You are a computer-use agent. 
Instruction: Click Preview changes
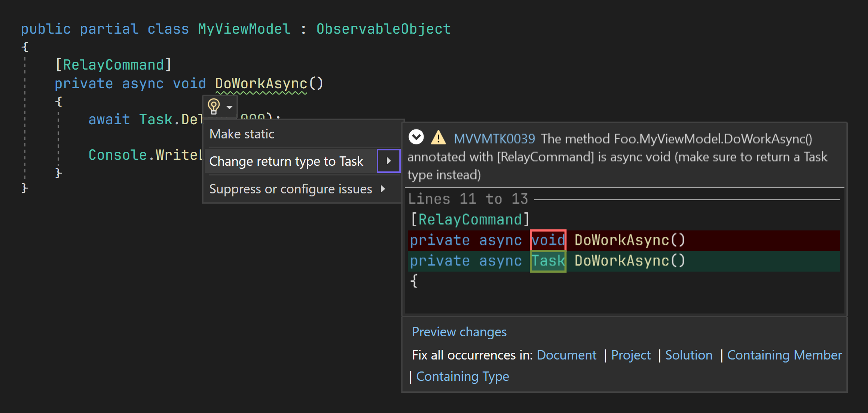click(x=459, y=332)
